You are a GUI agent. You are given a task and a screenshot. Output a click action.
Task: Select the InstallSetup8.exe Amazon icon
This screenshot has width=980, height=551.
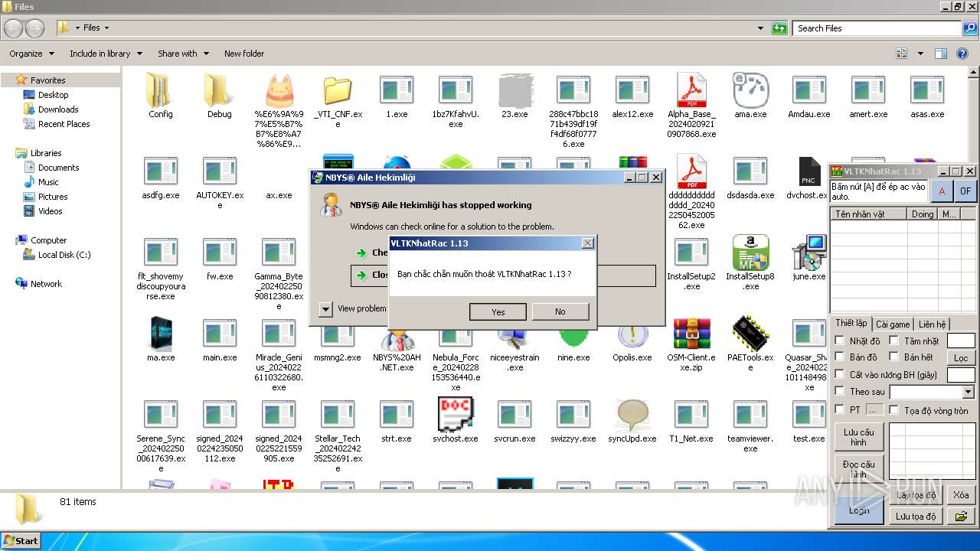tap(750, 253)
